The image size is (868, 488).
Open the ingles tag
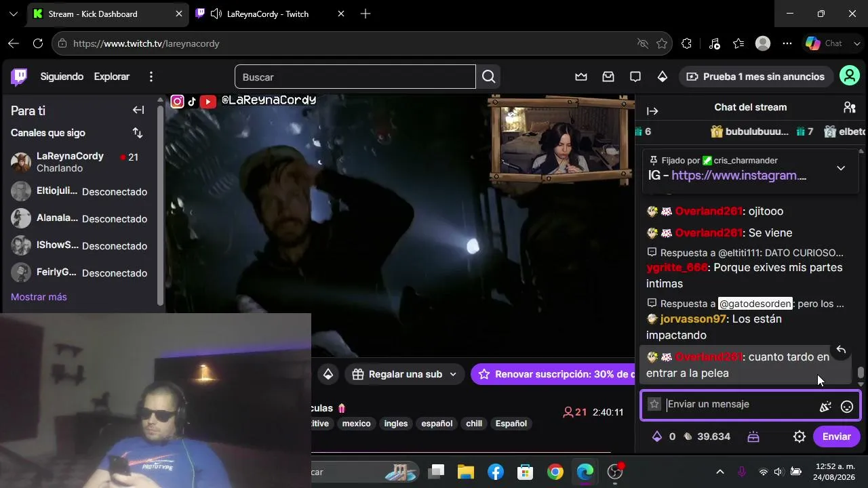click(396, 424)
